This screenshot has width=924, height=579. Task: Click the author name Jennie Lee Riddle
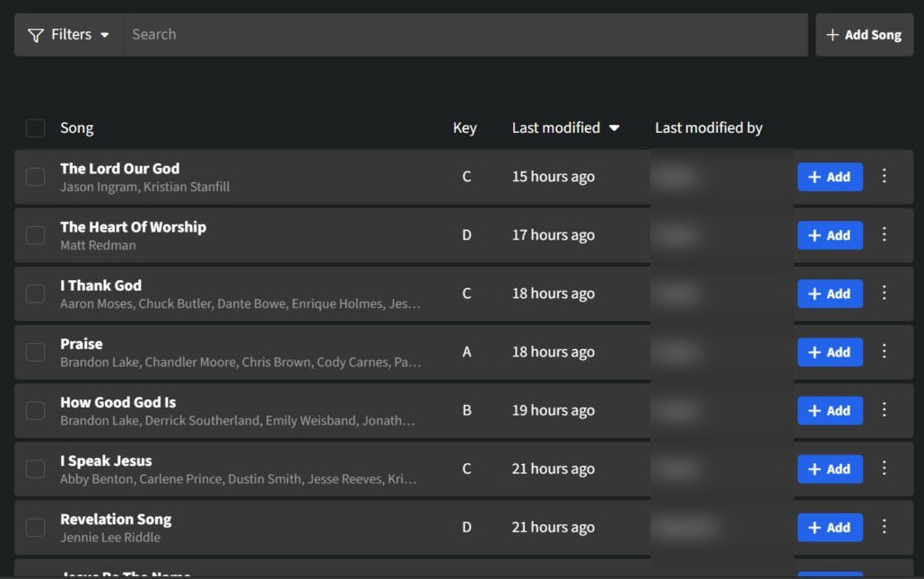point(110,538)
